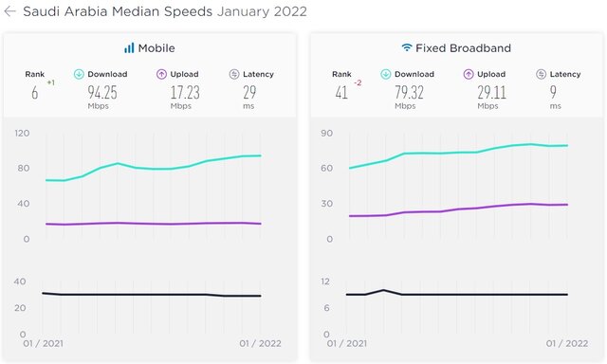Viewport: 607px width, 364px height.
Task: Click the Fixed Broadband wifi icon
Action: [407, 47]
